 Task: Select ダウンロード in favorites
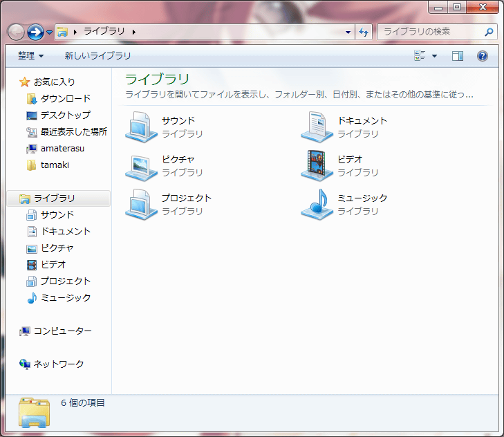[65, 98]
